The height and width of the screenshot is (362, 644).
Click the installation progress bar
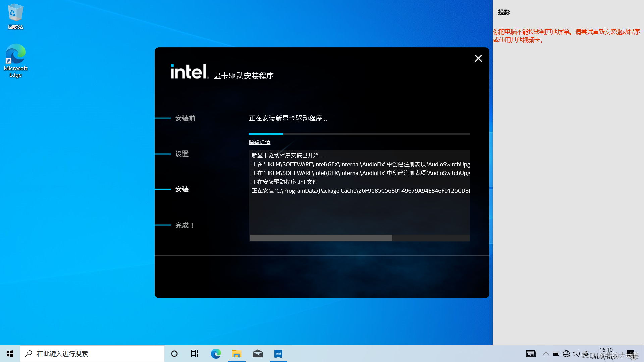click(x=359, y=134)
